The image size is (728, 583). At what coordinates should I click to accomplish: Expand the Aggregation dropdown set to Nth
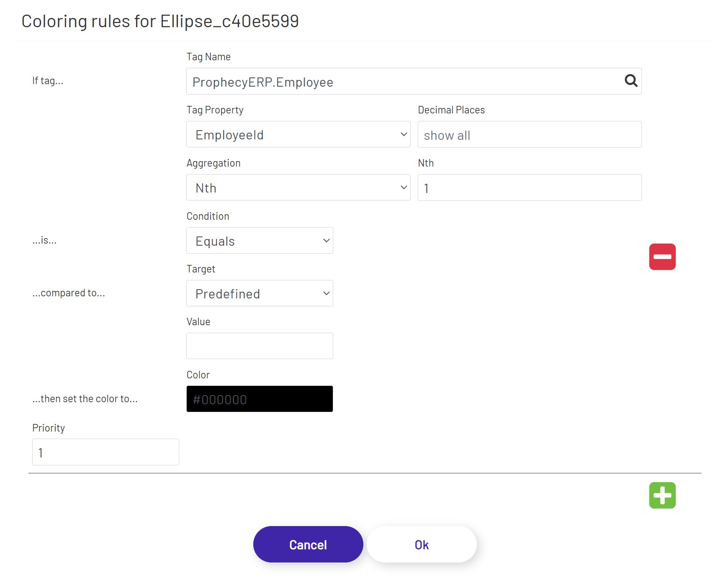click(x=298, y=187)
